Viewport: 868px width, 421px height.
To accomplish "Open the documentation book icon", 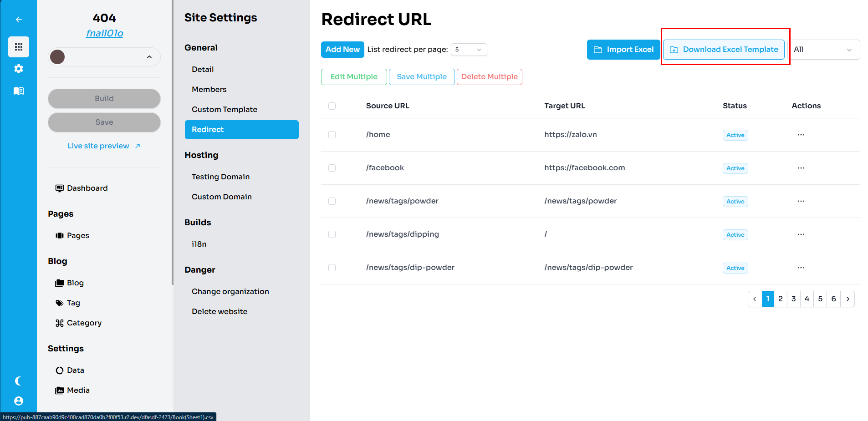I will pos(19,91).
